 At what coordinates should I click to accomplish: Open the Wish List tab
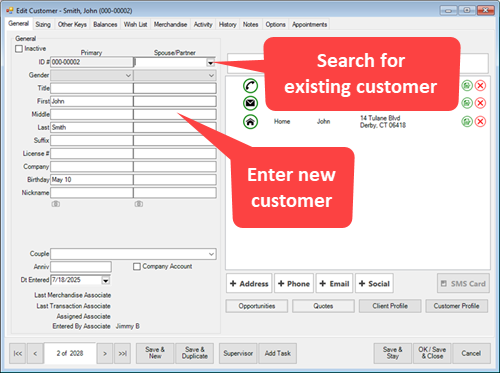point(135,24)
